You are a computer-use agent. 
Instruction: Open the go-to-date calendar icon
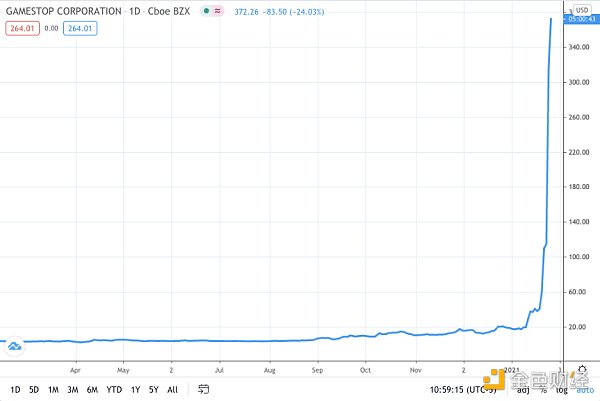(205, 388)
